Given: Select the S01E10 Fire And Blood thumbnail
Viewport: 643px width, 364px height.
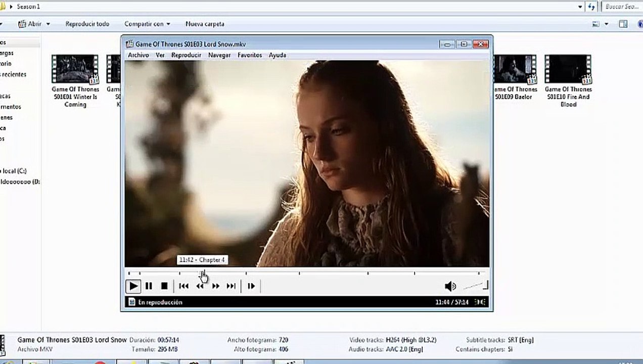Looking at the screenshot, I should [568, 69].
